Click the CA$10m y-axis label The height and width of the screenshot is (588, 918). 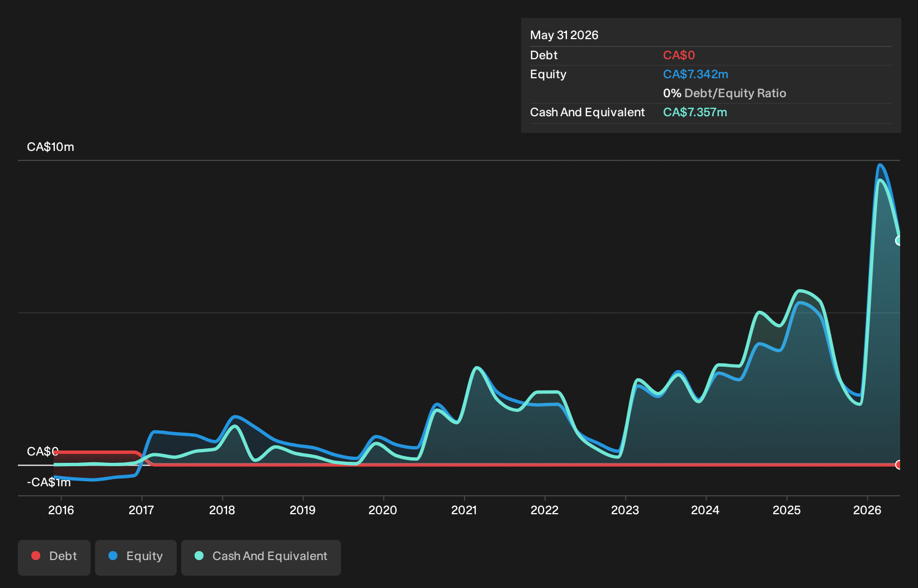pos(50,147)
